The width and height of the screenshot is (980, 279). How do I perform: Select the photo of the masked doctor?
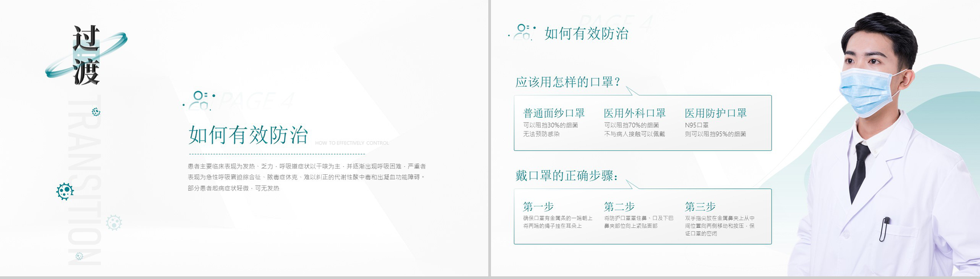(x=883, y=145)
